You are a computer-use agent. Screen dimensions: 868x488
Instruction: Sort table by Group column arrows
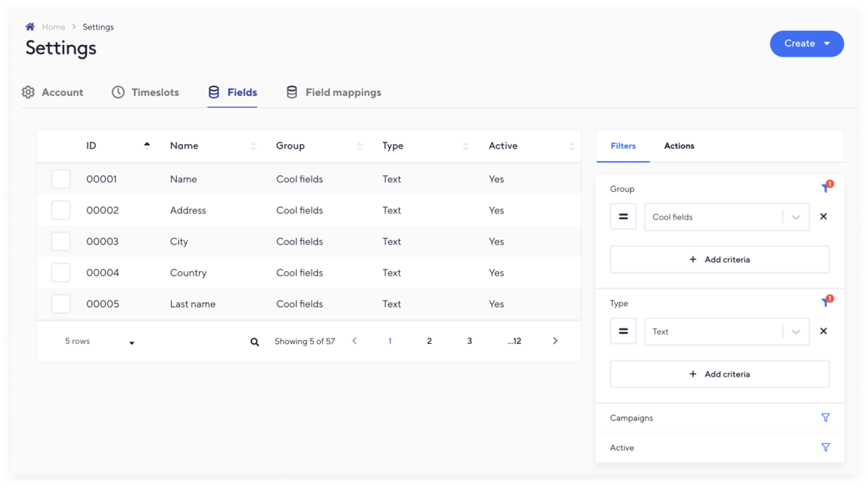coord(360,146)
